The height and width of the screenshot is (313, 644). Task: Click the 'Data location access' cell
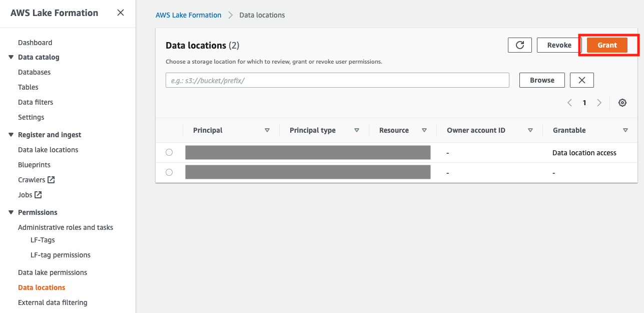584,153
